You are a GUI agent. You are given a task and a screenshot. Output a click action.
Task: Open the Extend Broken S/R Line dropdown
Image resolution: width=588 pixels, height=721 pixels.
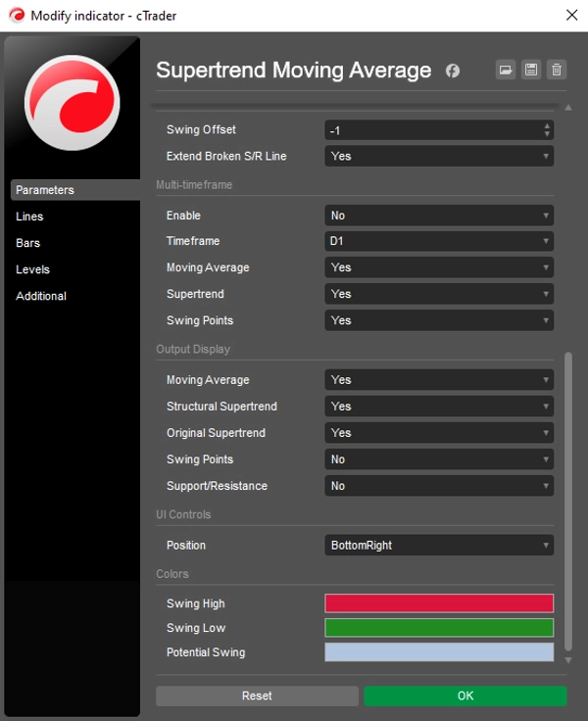click(439, 157)
